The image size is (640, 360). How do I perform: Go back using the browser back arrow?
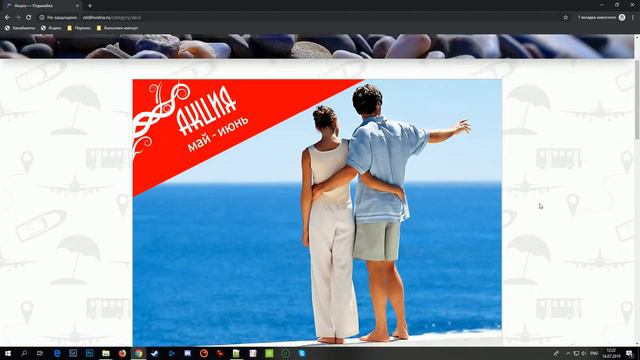click(x=7, y=18)
